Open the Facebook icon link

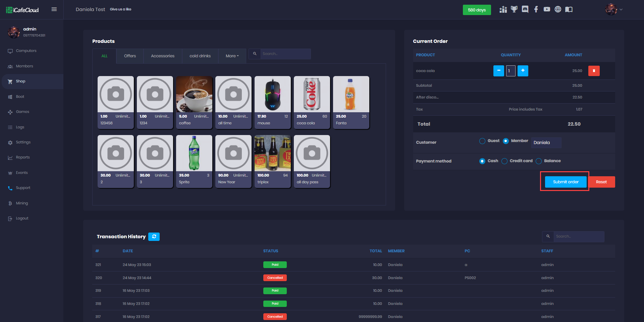(536, 9)
